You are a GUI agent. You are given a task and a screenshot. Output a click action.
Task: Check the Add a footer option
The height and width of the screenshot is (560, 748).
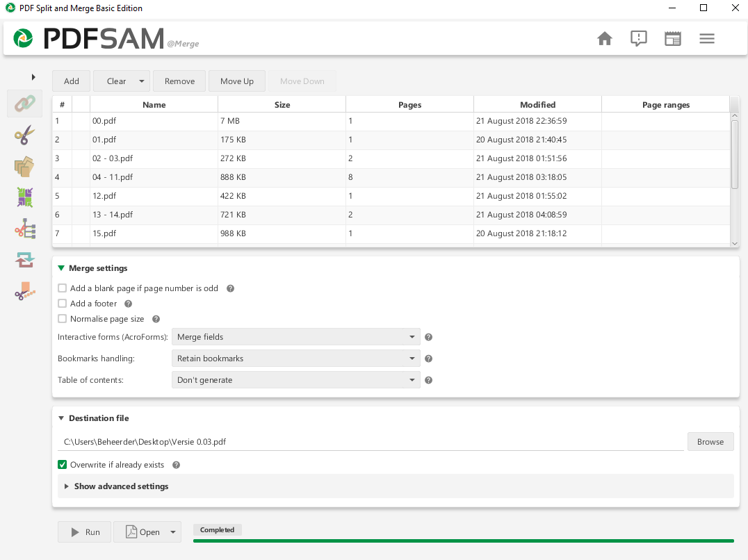[x=62, y=303]
